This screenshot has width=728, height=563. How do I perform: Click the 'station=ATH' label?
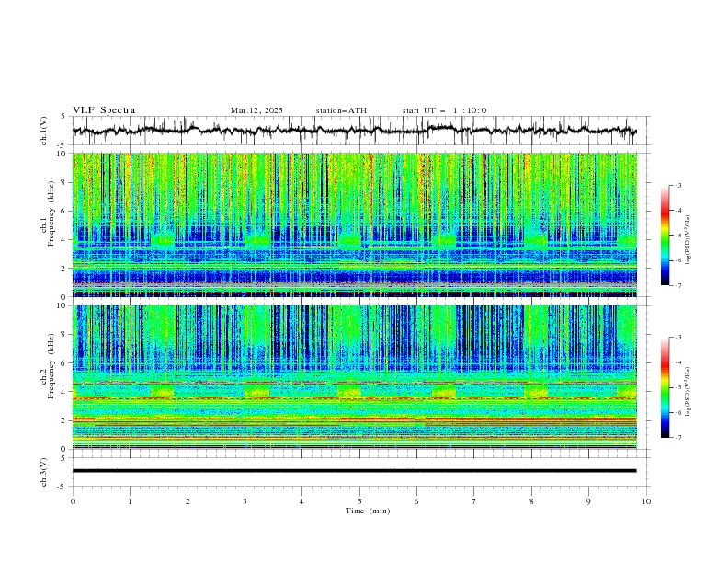click(x=341, y=110)
